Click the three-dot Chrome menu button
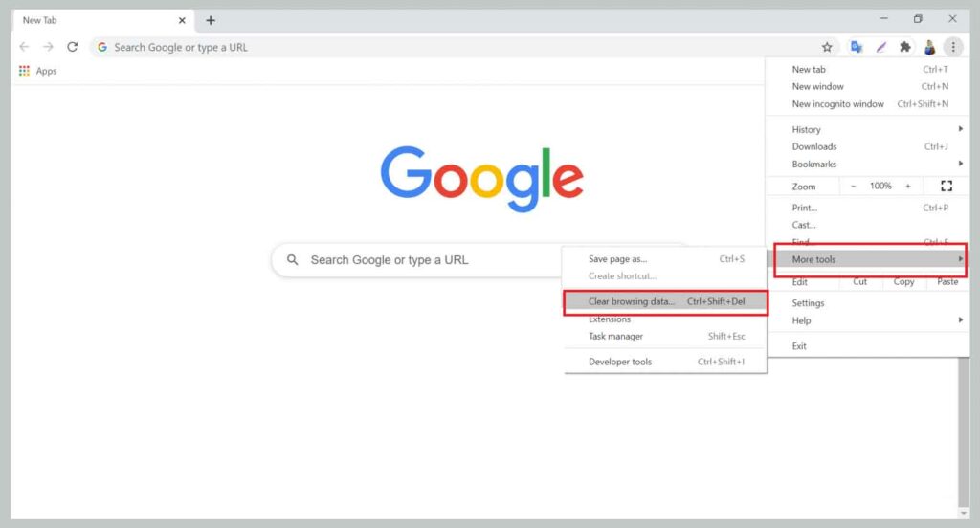The image size is (980, 528). pos(953,47)
